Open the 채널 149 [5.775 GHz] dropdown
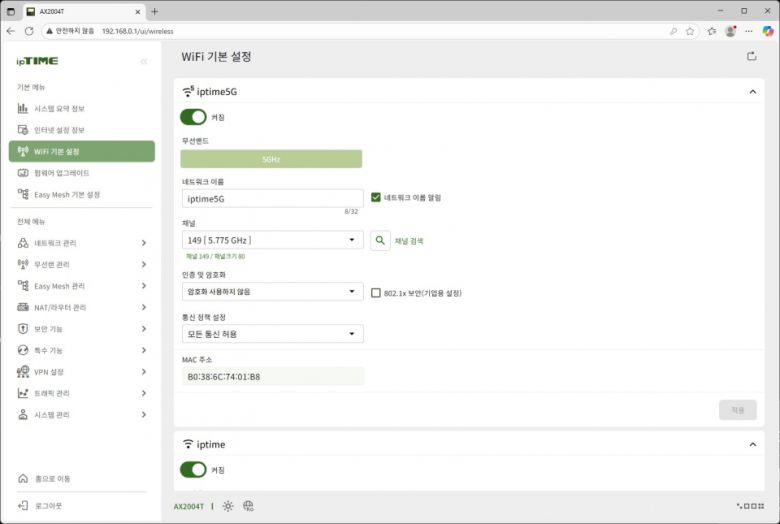Viewport: 780px width, 524px height. coord(273,240)
